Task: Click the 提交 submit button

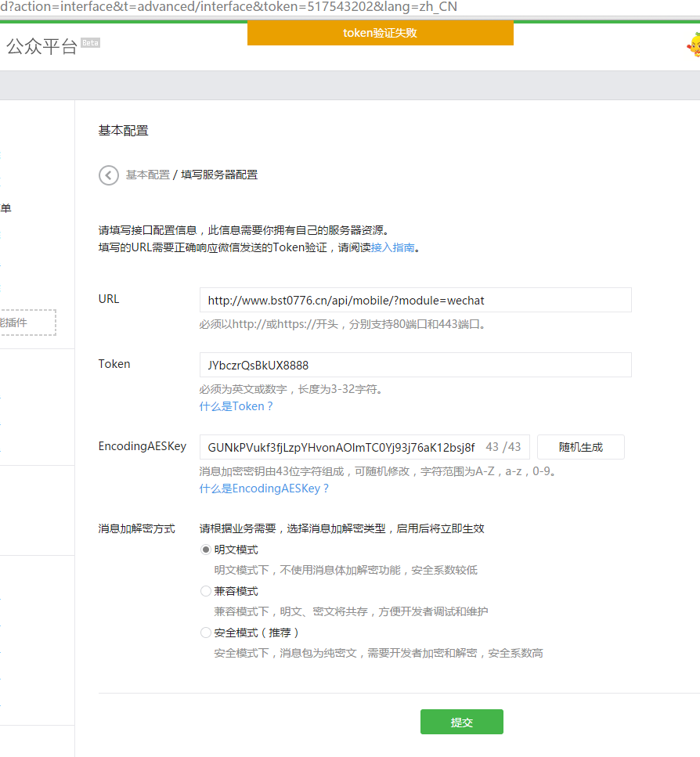Action: [461, 722]
